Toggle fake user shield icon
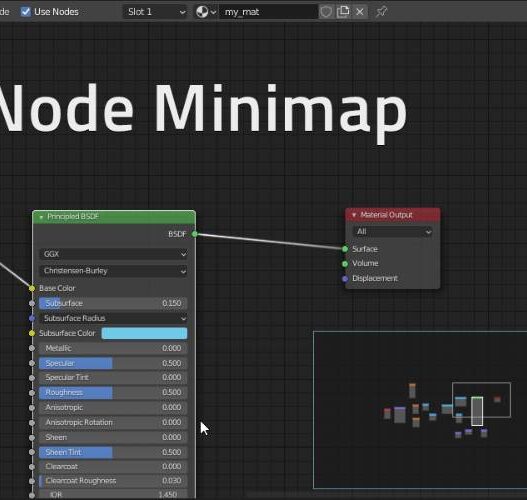Image resolution: width=527 pixels, height=500 pixels. (325, 12)
